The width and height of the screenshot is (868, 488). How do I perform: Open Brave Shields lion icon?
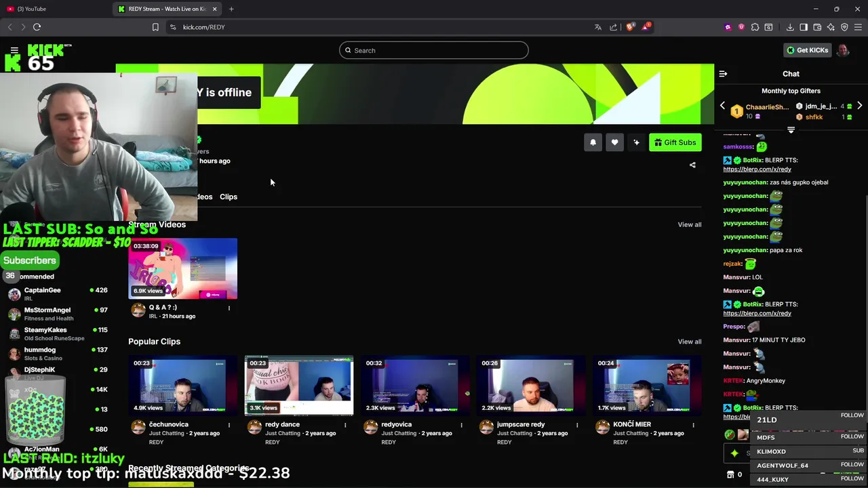tap(630, 27)
